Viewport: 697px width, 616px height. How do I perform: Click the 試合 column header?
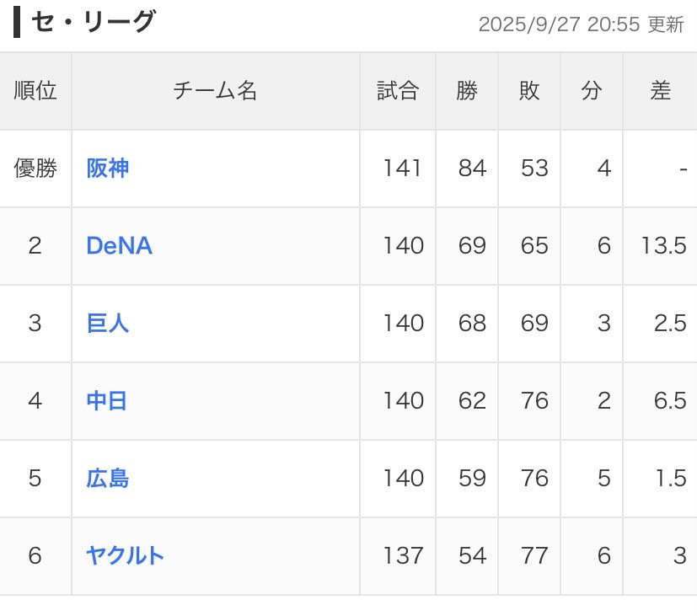[x=398, y=91]
